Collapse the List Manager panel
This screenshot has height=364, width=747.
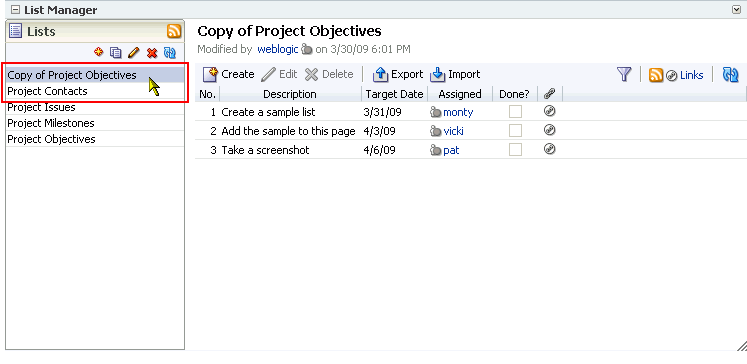click(15, 10)
